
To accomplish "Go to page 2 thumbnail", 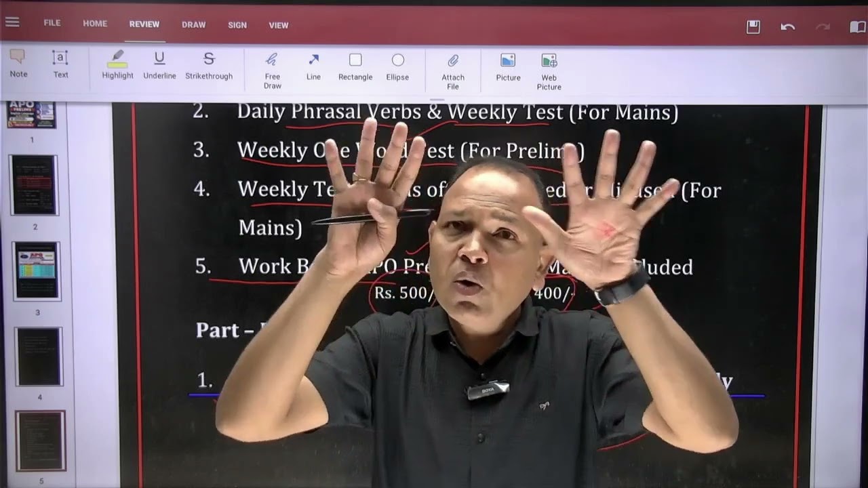I will (34, 185).
